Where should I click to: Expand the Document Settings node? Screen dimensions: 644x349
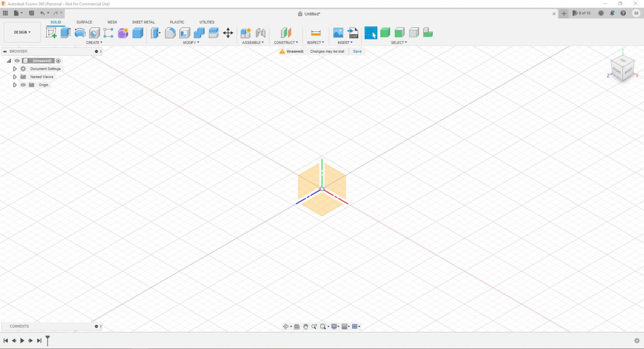coord(15,69)
